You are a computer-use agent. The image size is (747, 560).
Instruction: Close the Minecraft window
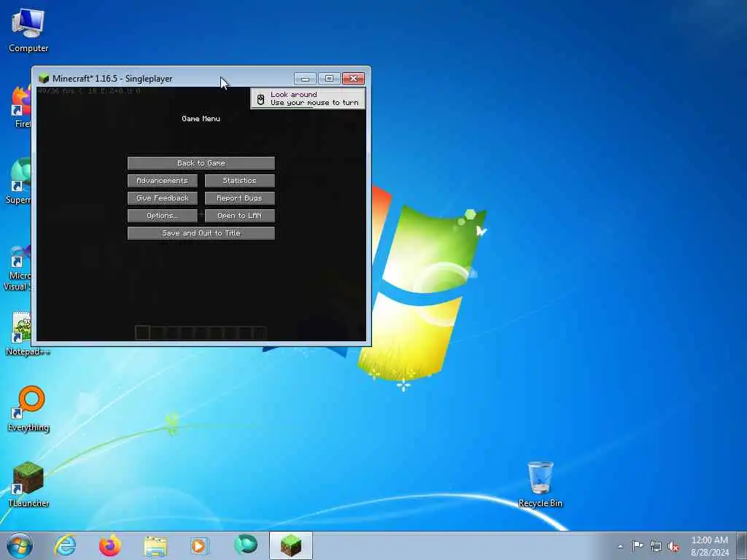(x=354, y=79)
